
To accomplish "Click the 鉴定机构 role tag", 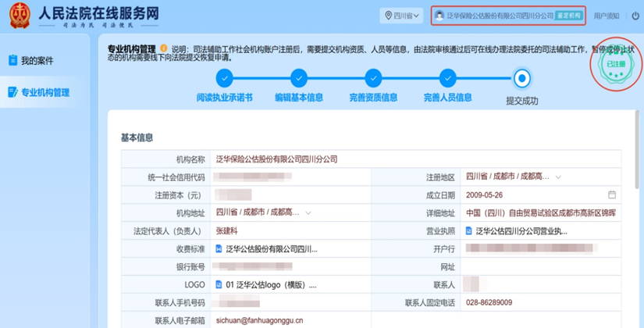I will (569, 16).
